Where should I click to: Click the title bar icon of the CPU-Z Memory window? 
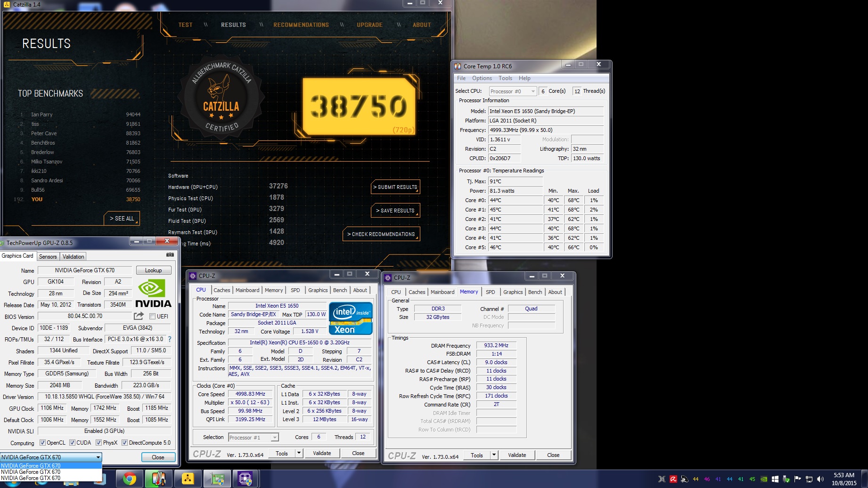click(x=388, y=277)
